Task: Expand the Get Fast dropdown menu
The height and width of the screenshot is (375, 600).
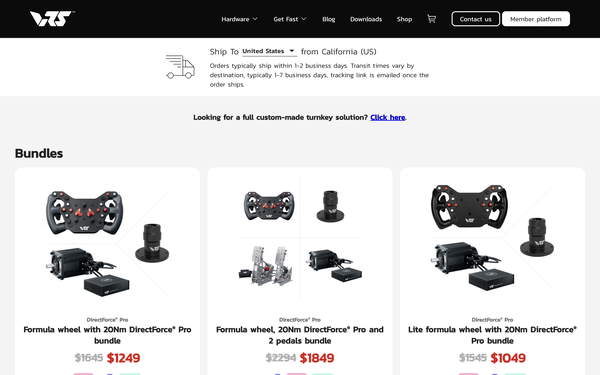Action: click(x=290, y=19)
